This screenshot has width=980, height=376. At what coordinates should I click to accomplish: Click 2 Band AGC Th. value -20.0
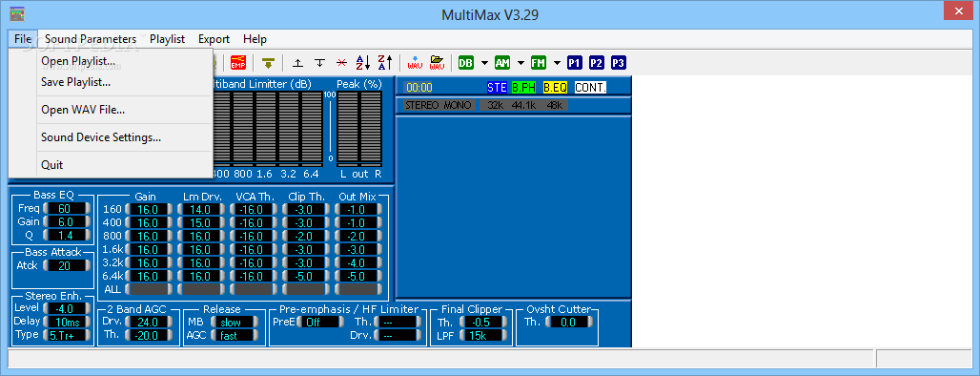point(148,335)
